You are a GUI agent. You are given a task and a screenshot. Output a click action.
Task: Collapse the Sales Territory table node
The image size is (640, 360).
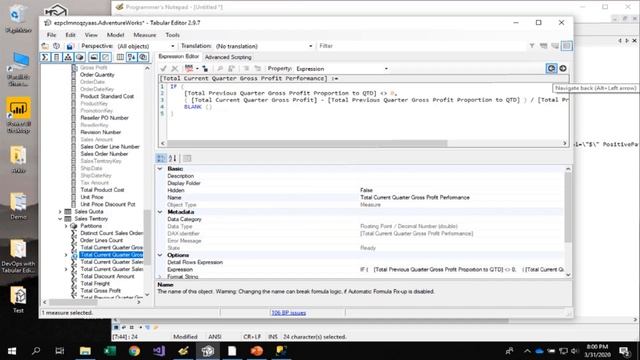(x=60, y=219)
